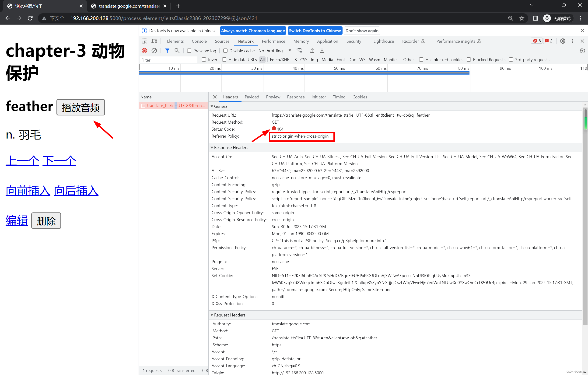Import HAR file upload icon

coord(312,51)
